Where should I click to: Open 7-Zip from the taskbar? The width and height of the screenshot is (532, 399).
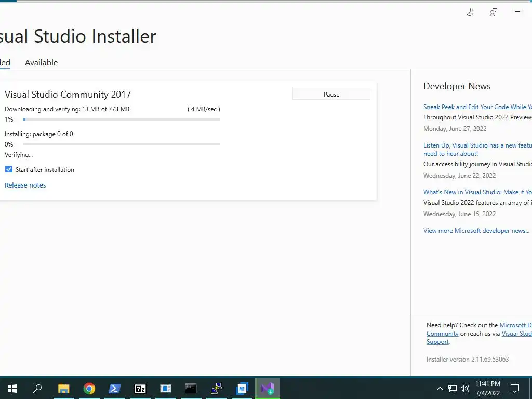coord(140,389)
